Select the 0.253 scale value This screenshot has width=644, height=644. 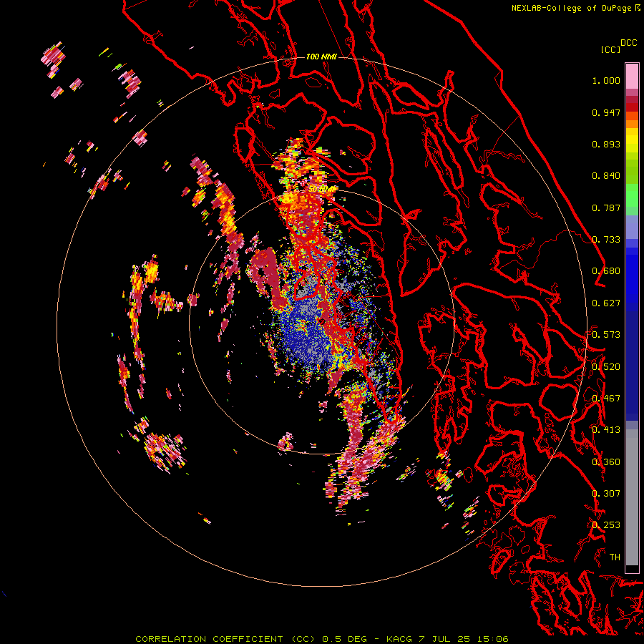point(606,525)
